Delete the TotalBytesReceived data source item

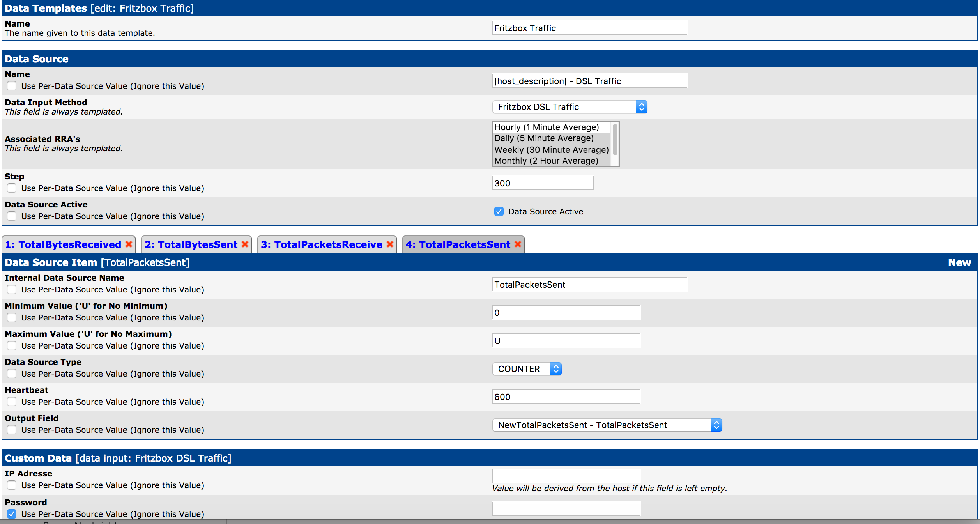click(129, 244)
